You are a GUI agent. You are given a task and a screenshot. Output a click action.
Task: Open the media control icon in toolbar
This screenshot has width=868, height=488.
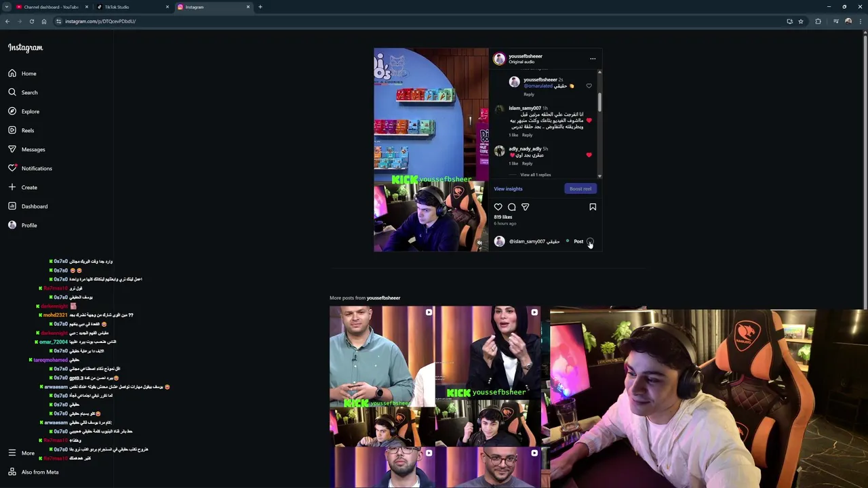coord(837,21)
